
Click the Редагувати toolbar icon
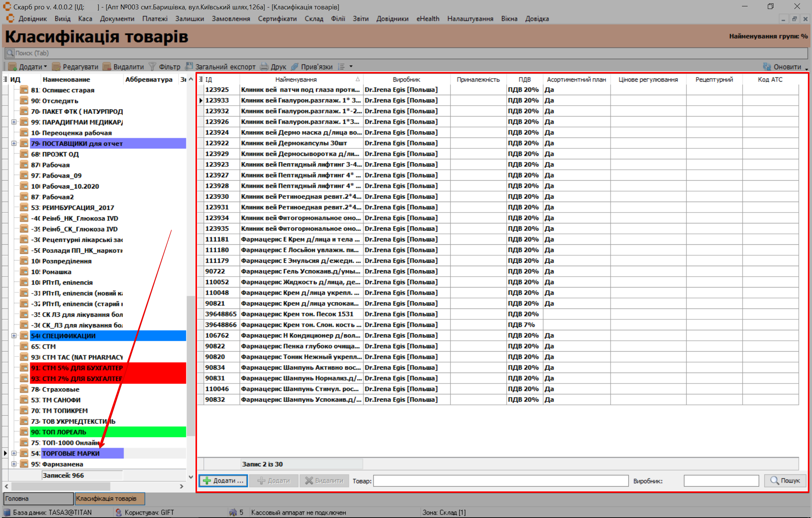pos(57,67)
